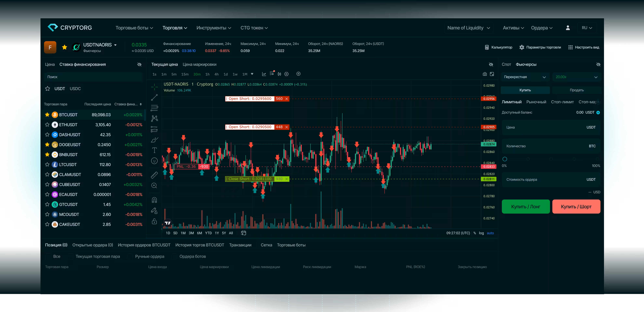Viewport: 644px width, 312px height.
Task: Select the magnet mode tool
Action: [x=154, y=200]
